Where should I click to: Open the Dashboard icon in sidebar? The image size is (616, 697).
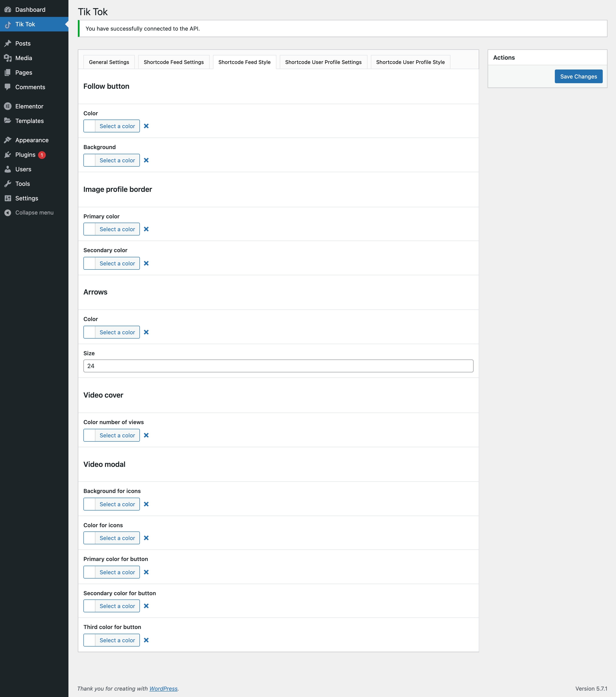[x=8, y=10]
